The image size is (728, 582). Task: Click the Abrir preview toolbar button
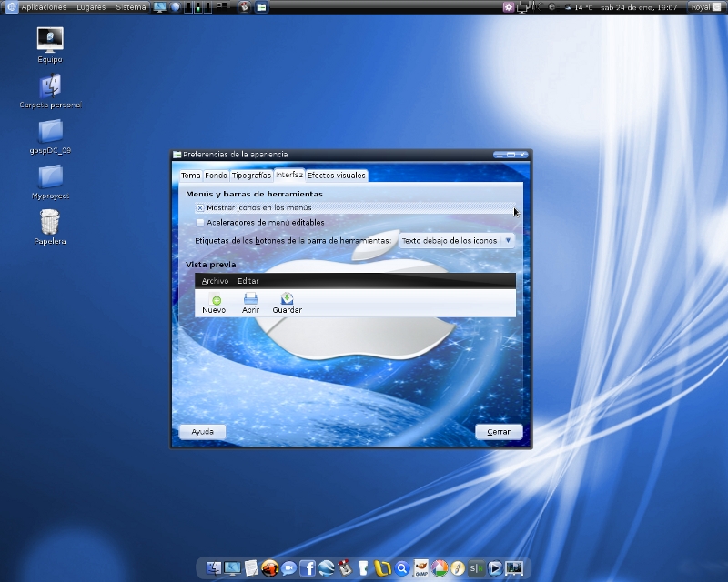pos(250,304)
